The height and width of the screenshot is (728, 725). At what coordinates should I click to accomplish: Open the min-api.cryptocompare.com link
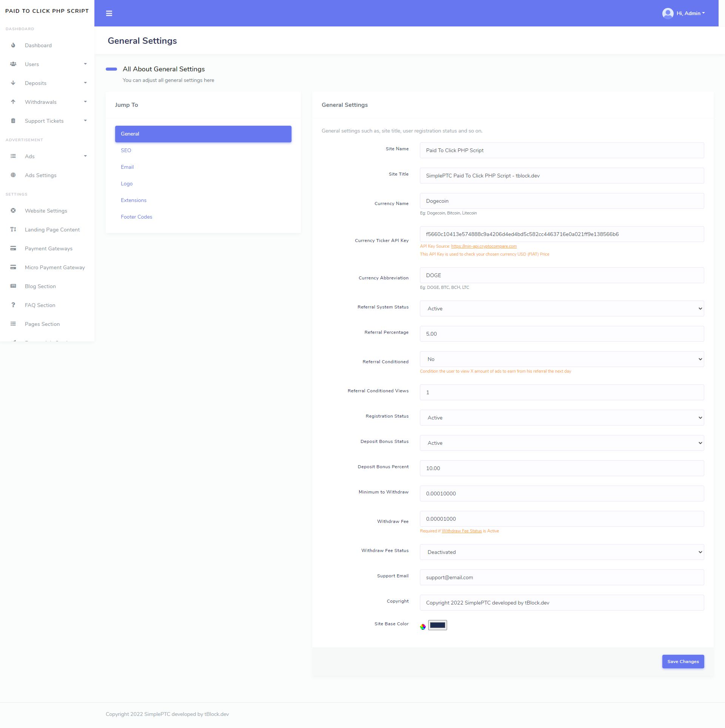484,246
